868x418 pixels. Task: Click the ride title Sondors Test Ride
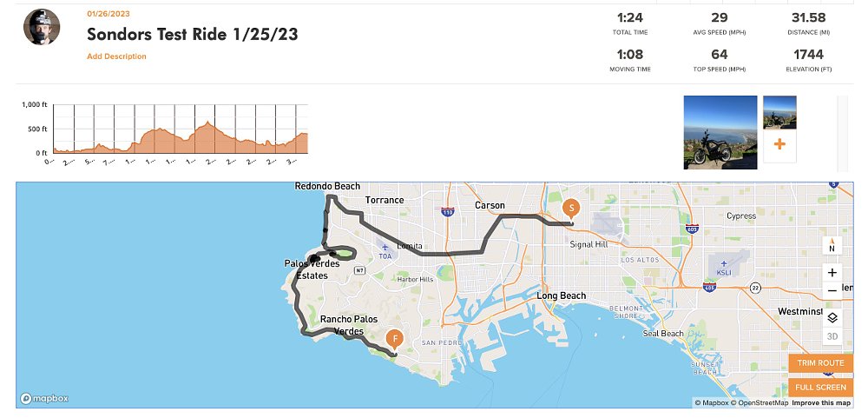click(x=192, y=34)
